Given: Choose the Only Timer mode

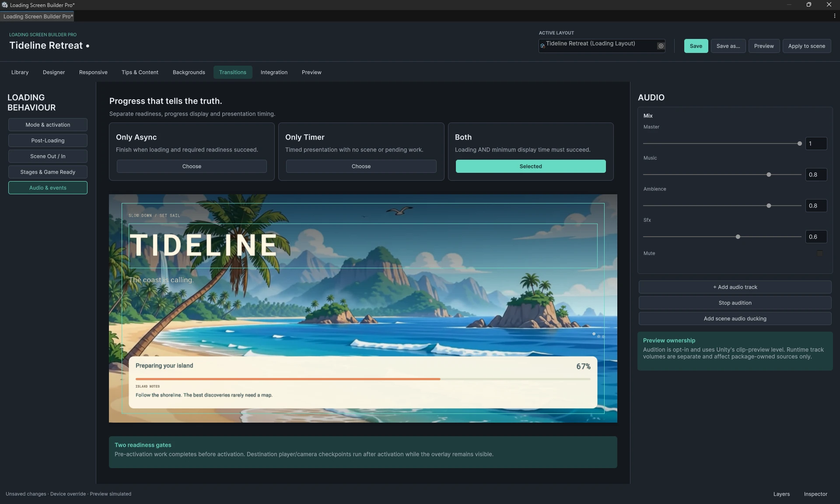Looking at the screenshot, I should (361, 166).
